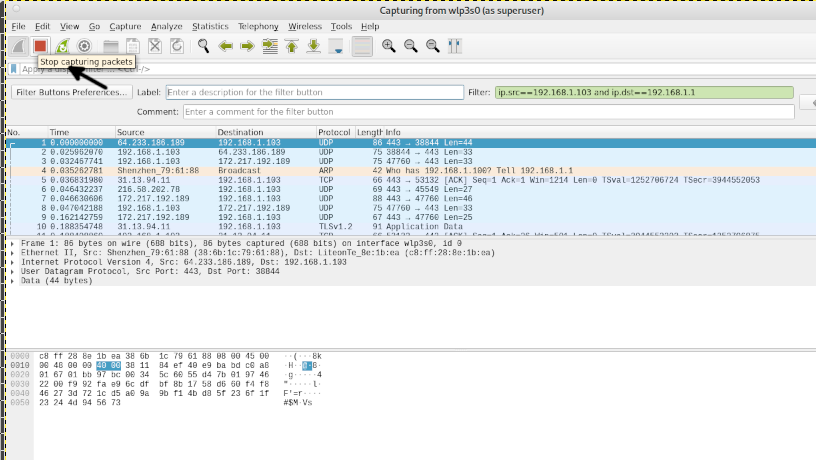The image size is (816, 460).
Task: Select packet 1 from 64.233.186.189
Action: click(411, 143)
